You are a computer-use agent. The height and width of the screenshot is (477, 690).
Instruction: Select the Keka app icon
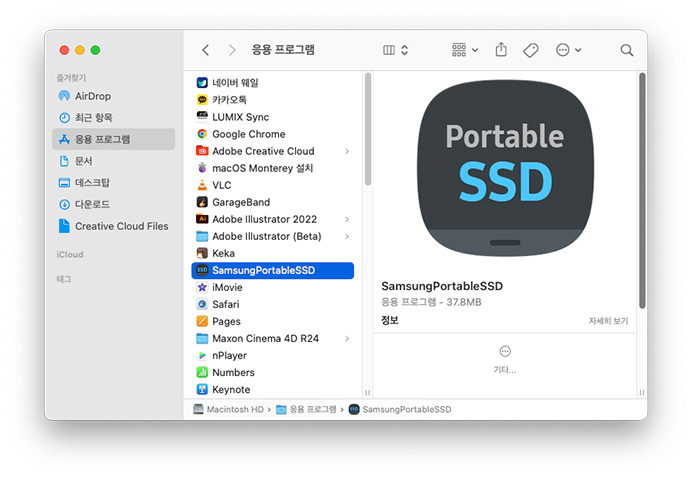click(202, 253)
